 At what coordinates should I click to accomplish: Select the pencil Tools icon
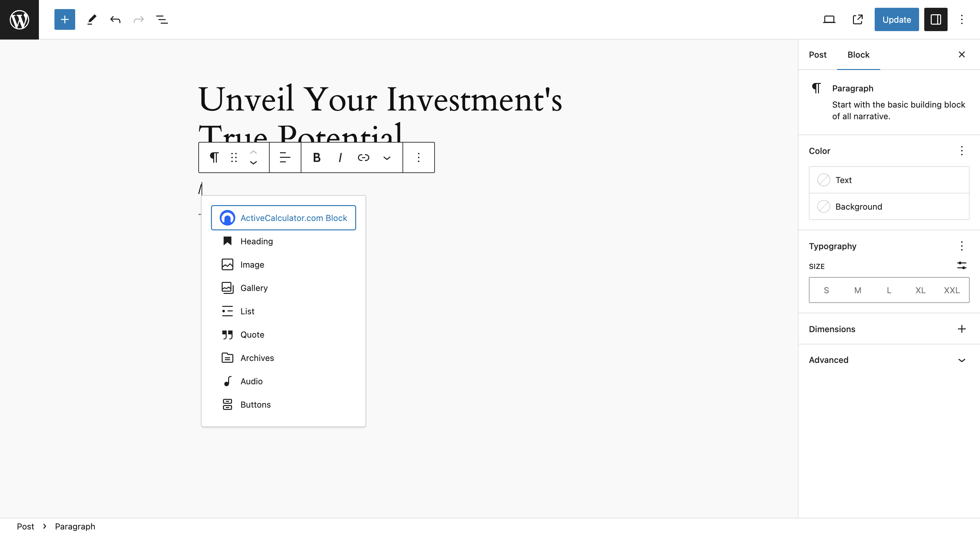pyautogui.click(x=92, y=19)
